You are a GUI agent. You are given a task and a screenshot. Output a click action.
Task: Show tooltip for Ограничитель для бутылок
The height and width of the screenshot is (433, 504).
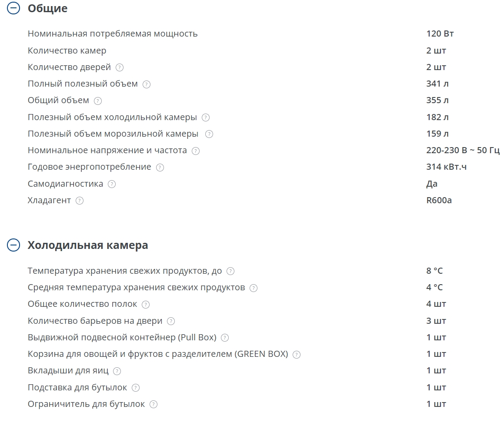(154, 404)
